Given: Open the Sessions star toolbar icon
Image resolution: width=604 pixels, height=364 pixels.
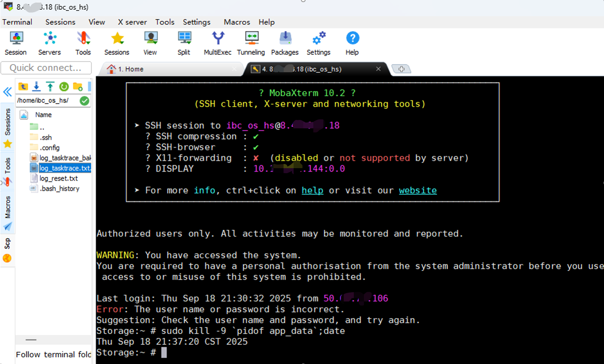Looking at the screenshot, I should (117, 43).
